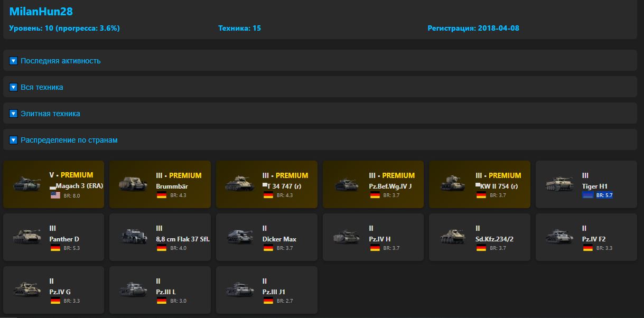Click the 8,8 cm Flak 37 Sfl. icon
This screenshot has width=644, height=318.
tap(134, 236)
